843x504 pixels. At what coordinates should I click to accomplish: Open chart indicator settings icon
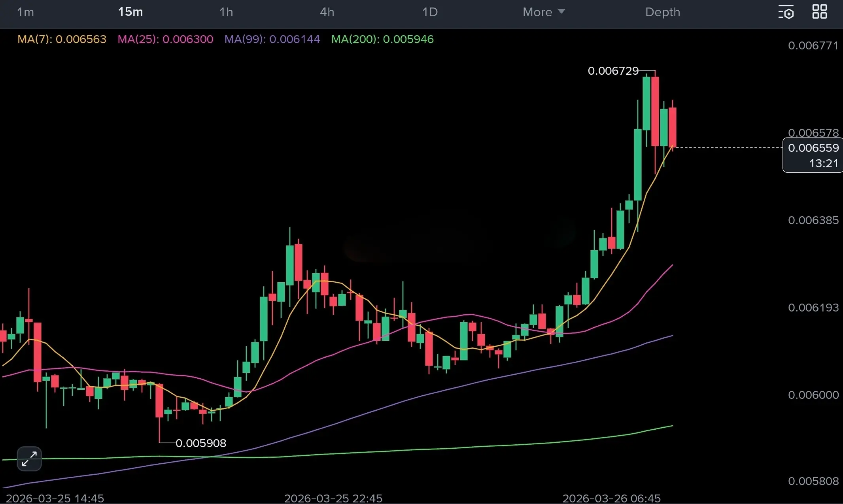click(x=786, y=12)
